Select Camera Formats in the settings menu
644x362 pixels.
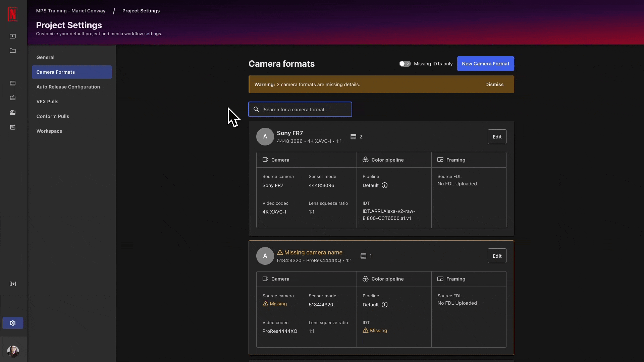pos(72,72)
